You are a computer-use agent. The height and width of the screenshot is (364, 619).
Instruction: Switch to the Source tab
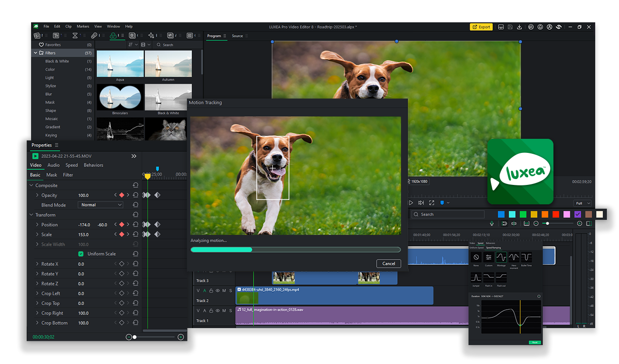pos(237,36)
